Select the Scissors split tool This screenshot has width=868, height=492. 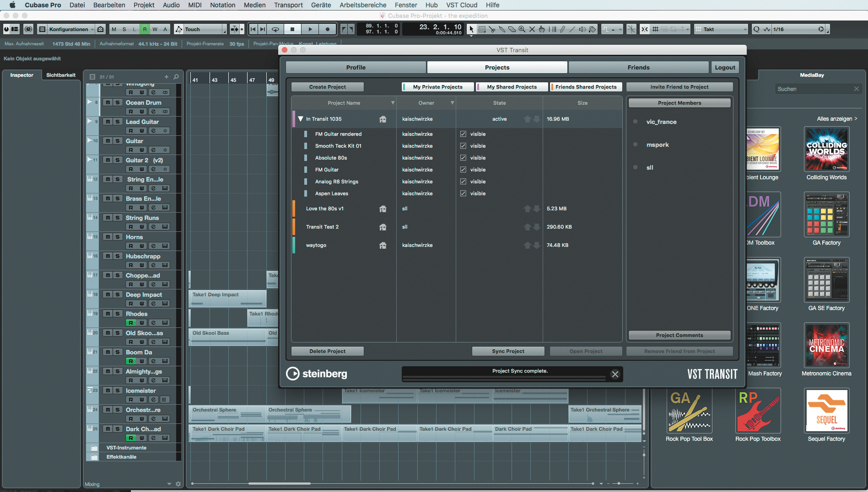(x=492, y=29)
